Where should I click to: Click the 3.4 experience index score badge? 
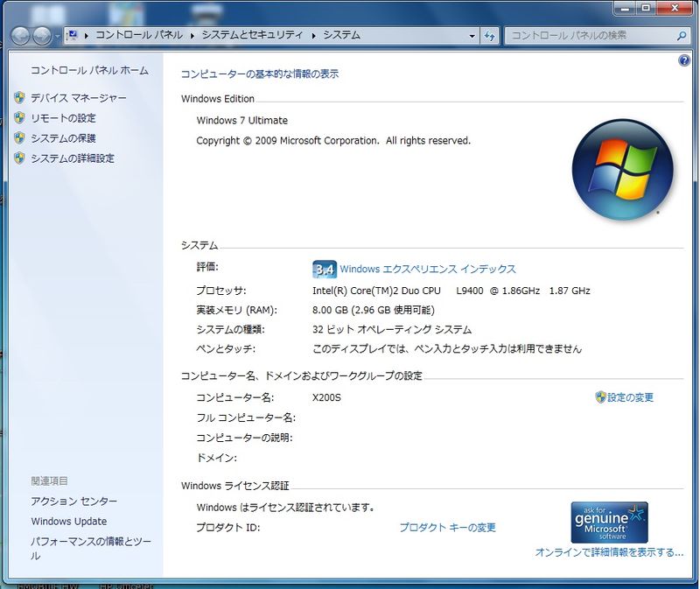[325, 270]
